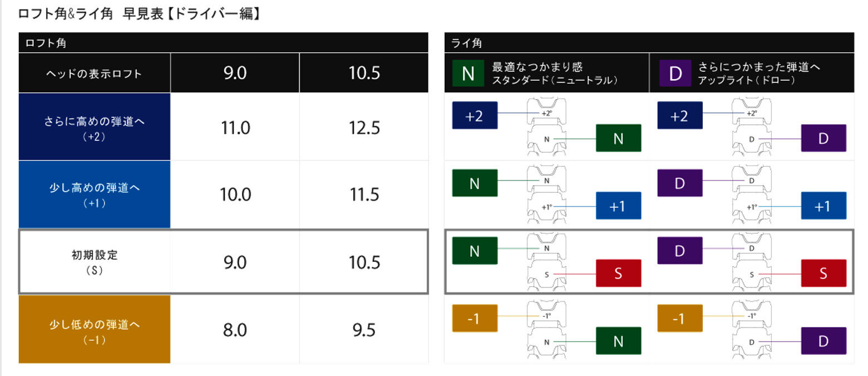Click the red S box in the Neutral column

[619, 273]
